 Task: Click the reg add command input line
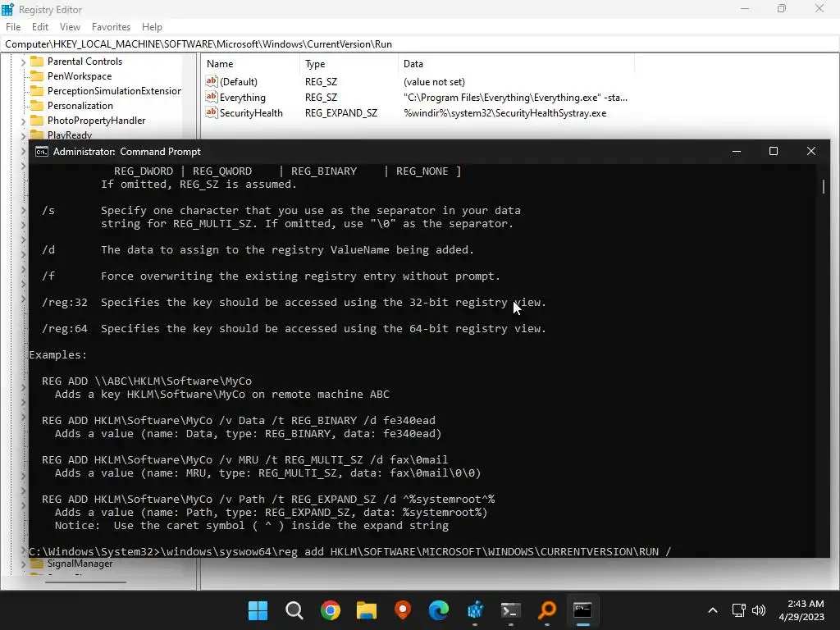349,551
